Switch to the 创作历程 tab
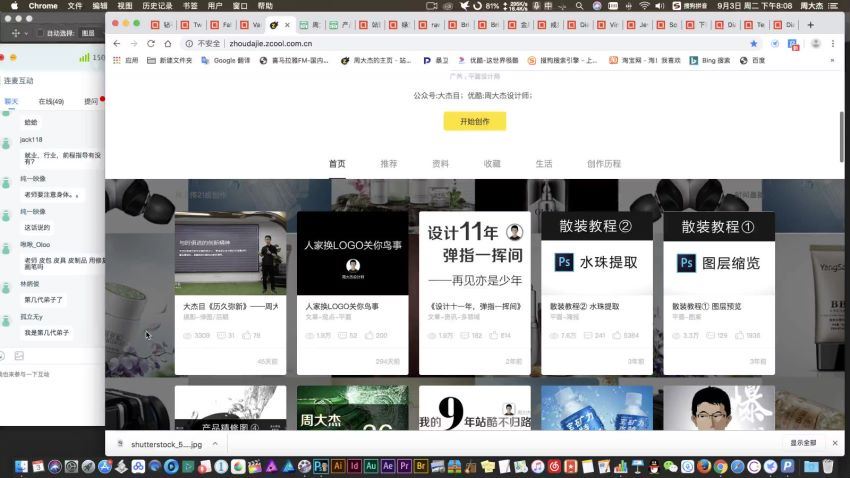Image resolution: width=850 pixels, height=478 pixels. [604, 164]
